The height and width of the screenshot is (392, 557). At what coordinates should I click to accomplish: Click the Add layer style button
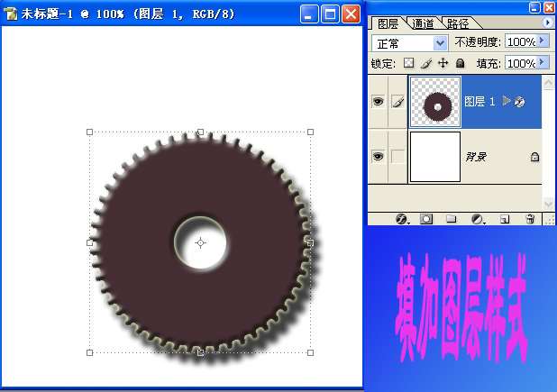pos(402,219)
